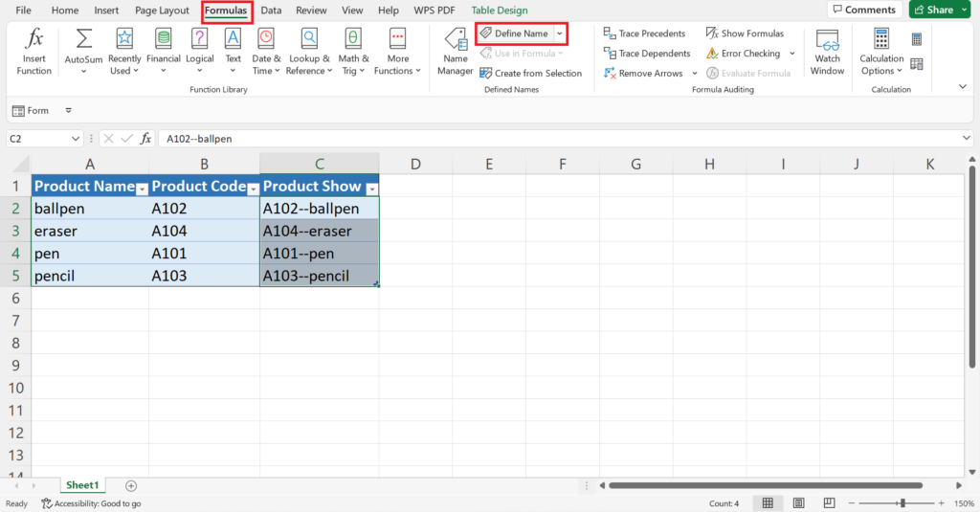Open the Comments pane
980x512 pixels.
tap(864, 10)
